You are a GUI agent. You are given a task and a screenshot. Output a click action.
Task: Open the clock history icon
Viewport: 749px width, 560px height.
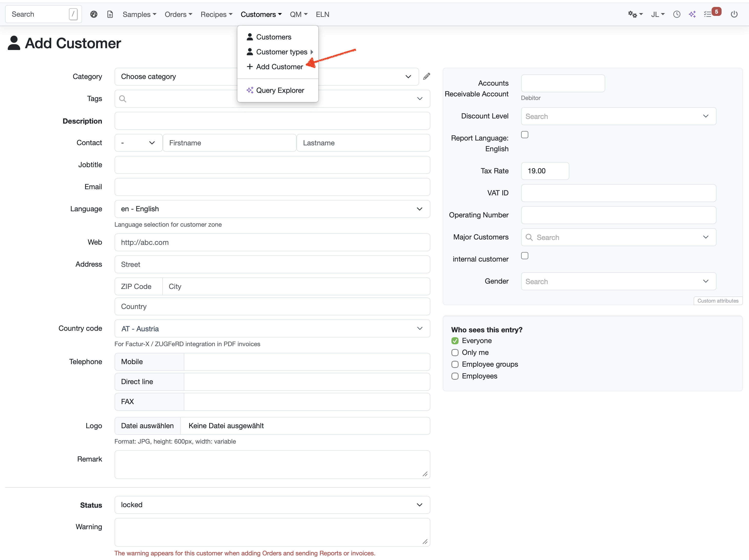[676, 14]
